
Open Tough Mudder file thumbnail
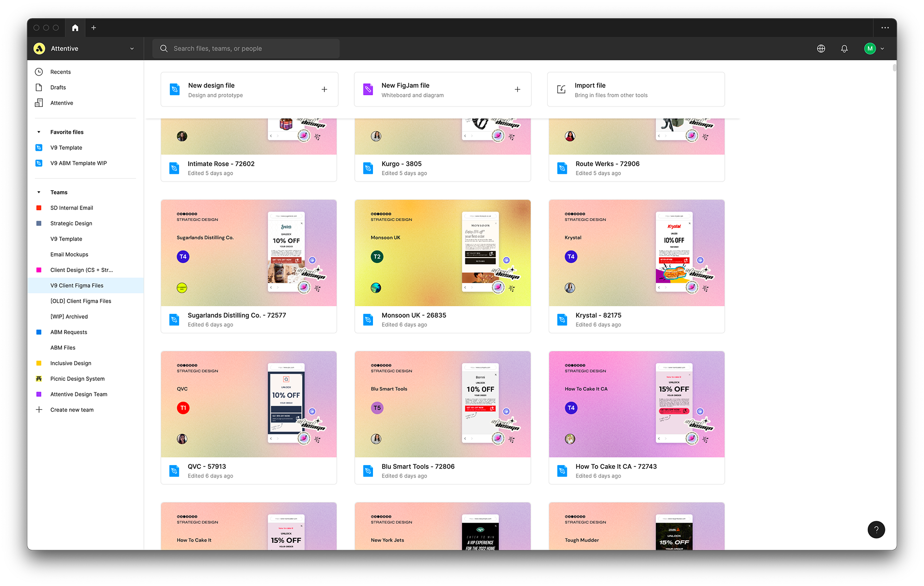(637, 526)
